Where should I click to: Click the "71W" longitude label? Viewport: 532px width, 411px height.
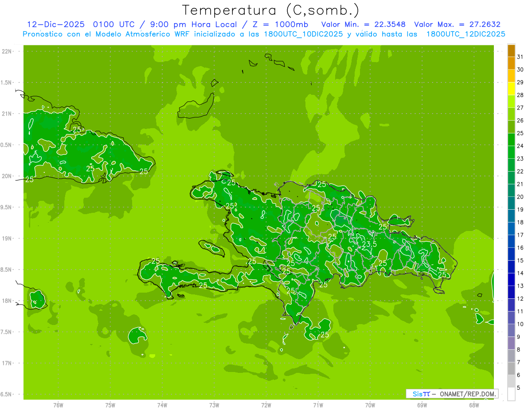click(x=318, y=405)
